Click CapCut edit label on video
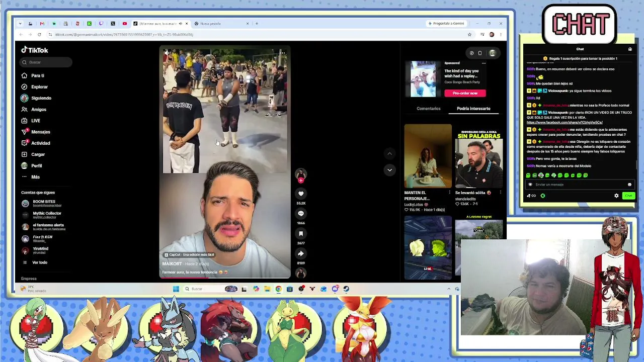 (189, 255)
